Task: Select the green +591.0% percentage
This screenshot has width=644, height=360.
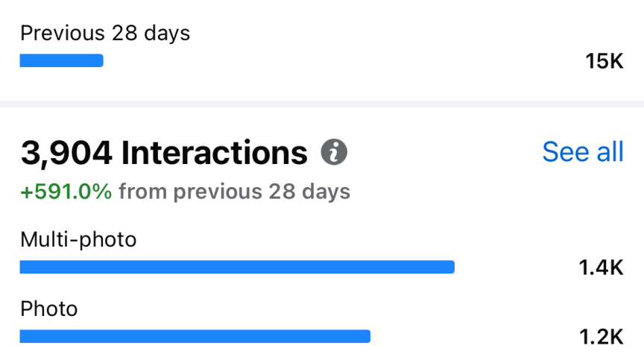Action: pyautogui.click(x=66, y=192)
